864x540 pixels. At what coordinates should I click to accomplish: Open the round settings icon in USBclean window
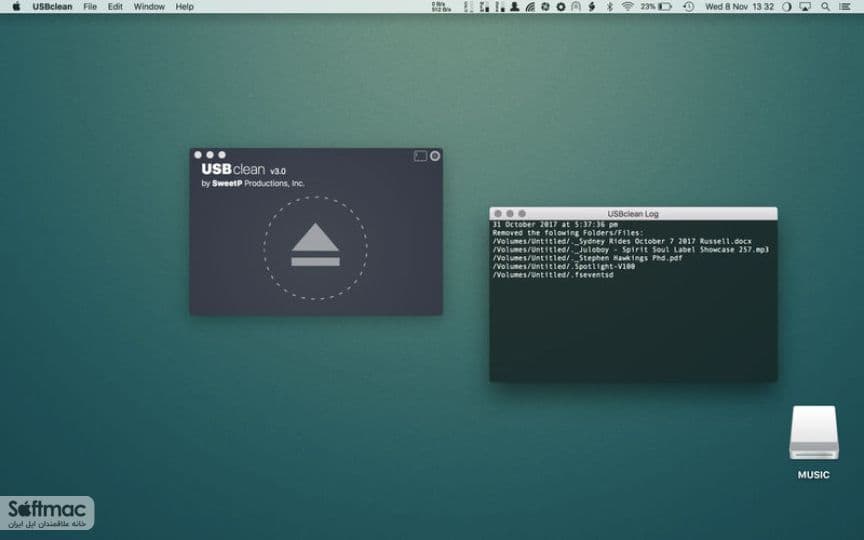[x=435, y=156]
